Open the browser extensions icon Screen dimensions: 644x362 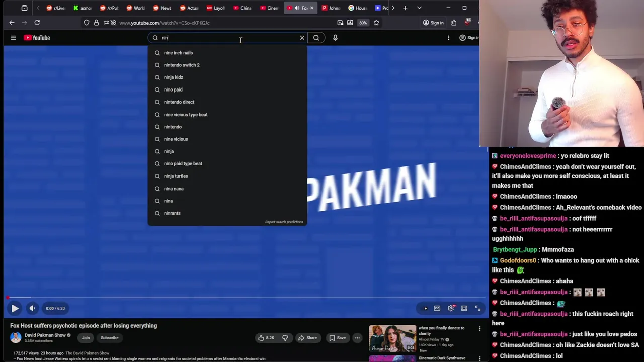[454, 23]
